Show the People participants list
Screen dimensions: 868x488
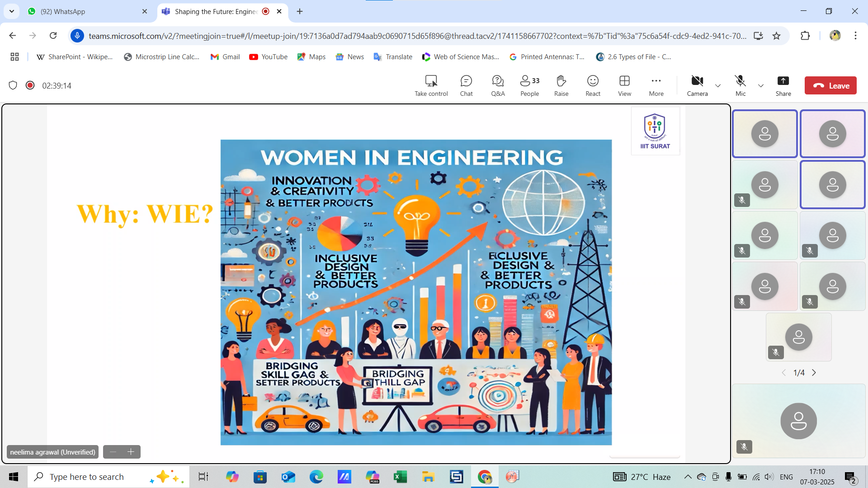[x=529, y=85]
